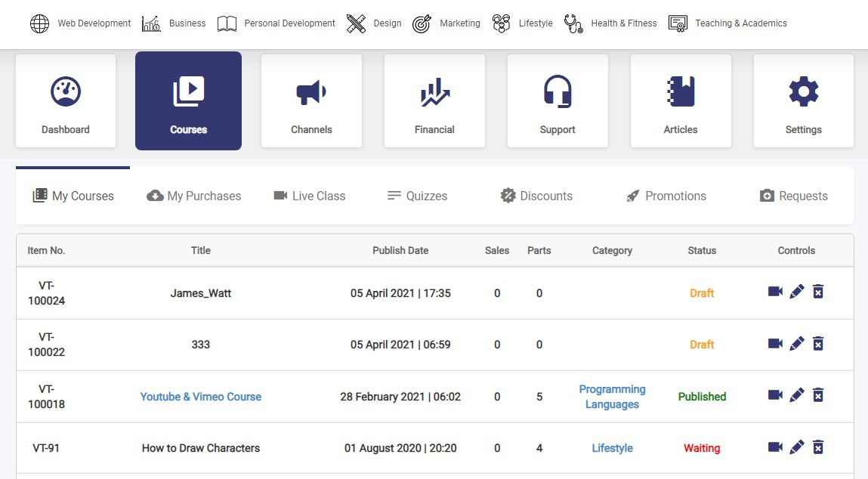This screenshot has width=868, height=479.
Task: Open the Web Development category menu
Action: tap(81, 23)
